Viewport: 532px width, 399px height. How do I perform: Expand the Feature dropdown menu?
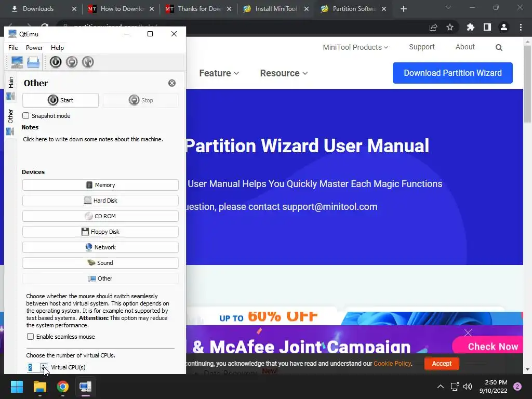click(x=219, y=73)
